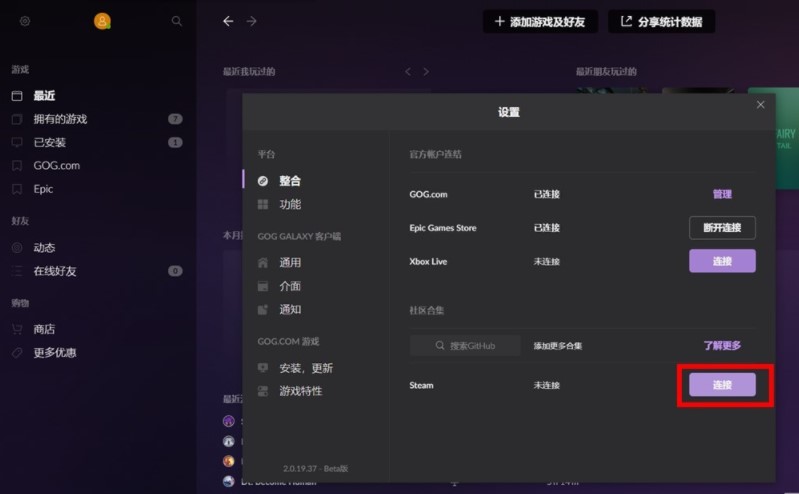Select 游戏特性 settings tab

[x=301, y=391]
